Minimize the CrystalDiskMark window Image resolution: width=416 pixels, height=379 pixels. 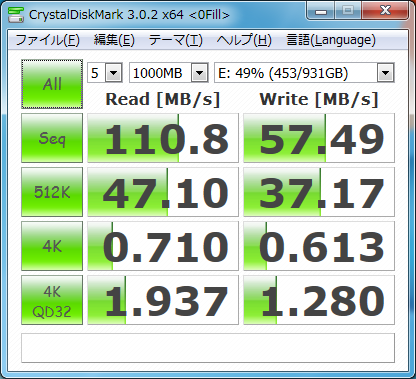[x=321, y=11]
